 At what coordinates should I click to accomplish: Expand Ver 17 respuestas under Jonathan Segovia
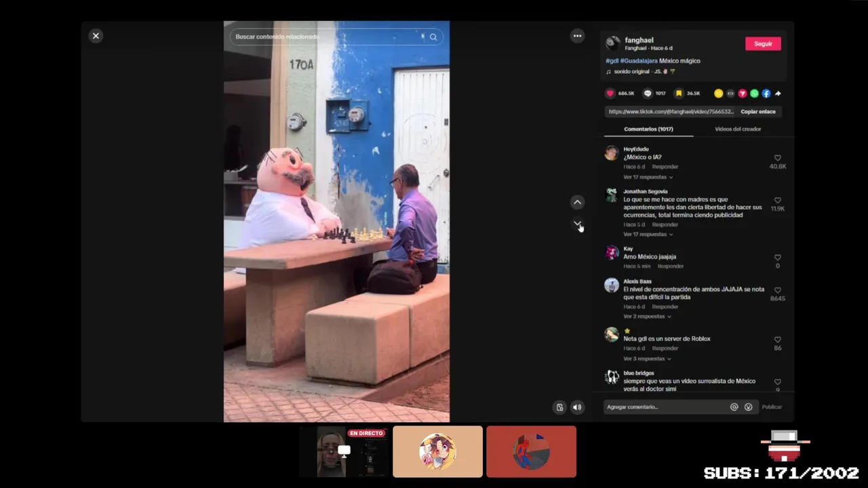(648, 235)
